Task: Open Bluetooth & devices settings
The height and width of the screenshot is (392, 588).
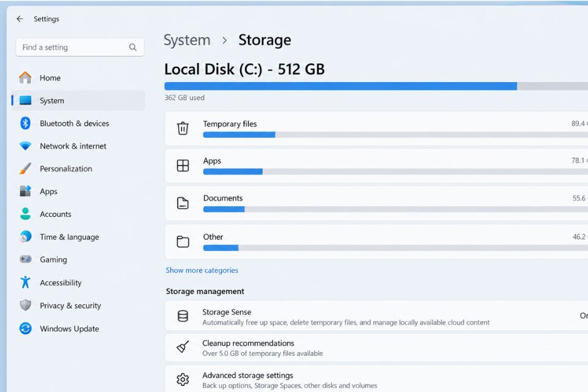Action: [x=78, y=123]
